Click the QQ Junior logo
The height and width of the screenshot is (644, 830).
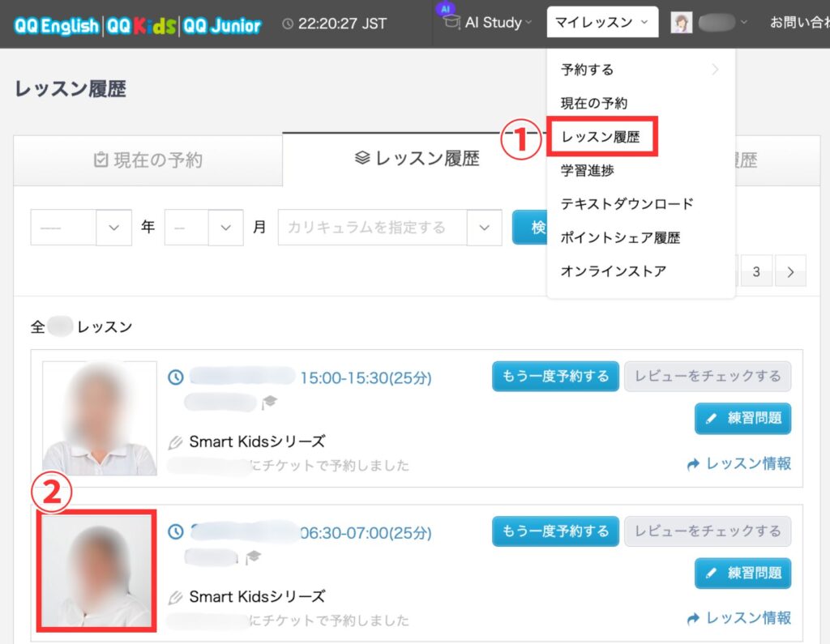click(222, 24)
